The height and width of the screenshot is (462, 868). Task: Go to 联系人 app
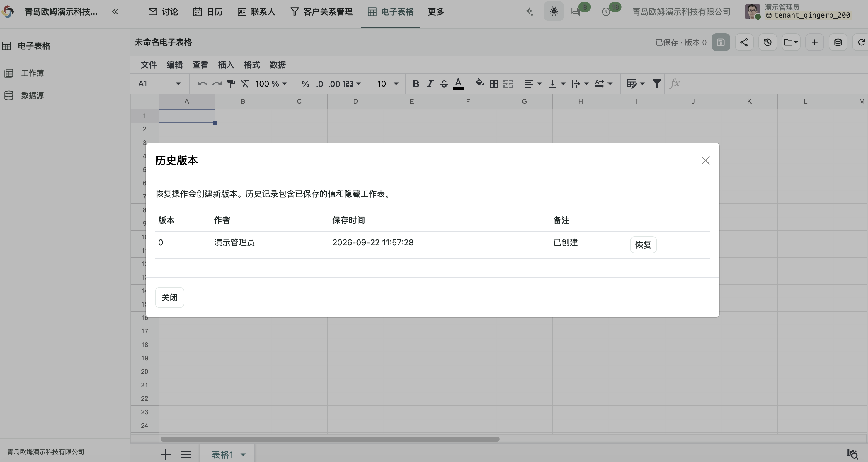pyautogui.click(x=256, y=12)
